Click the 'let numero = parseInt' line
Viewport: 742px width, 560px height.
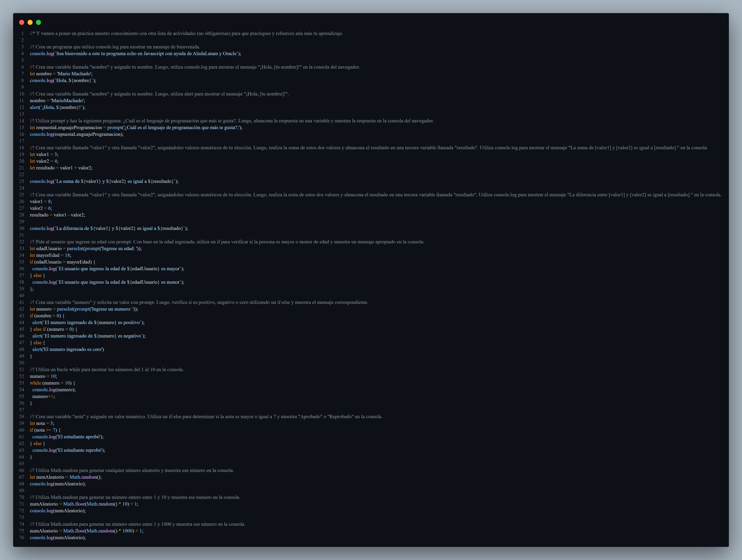coord(84,309)
